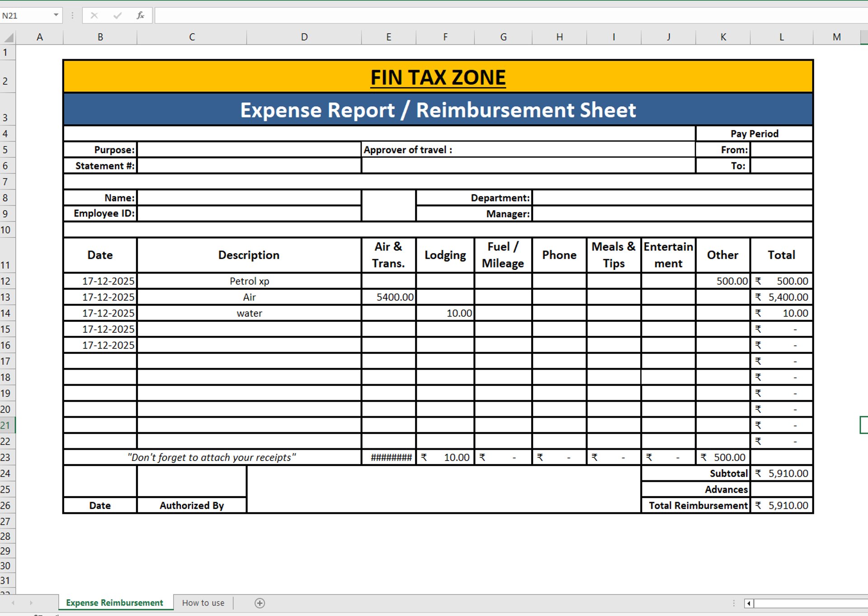The image size is (868, 616).
Task: Select the Petrol xp description cell
Action: point(249,281)
